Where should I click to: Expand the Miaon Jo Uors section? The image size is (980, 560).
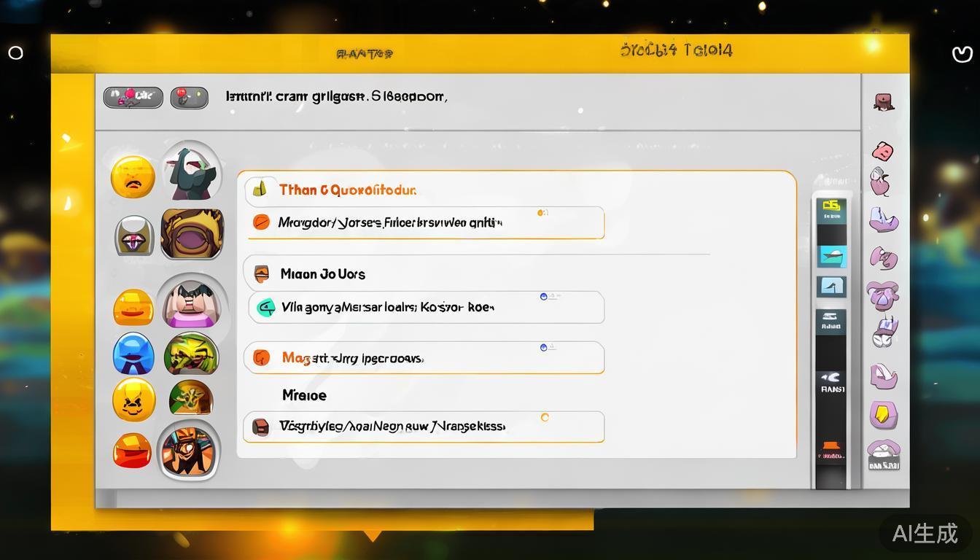point(322,274)
